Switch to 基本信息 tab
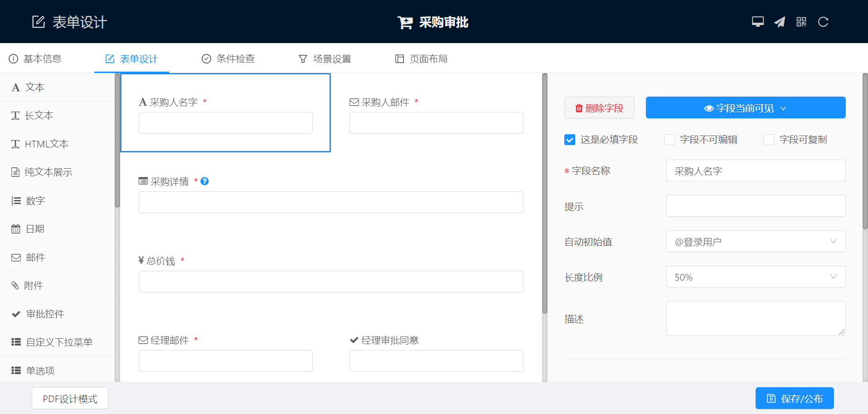Viewport: 868px width, 414px height. click(35, 58)
